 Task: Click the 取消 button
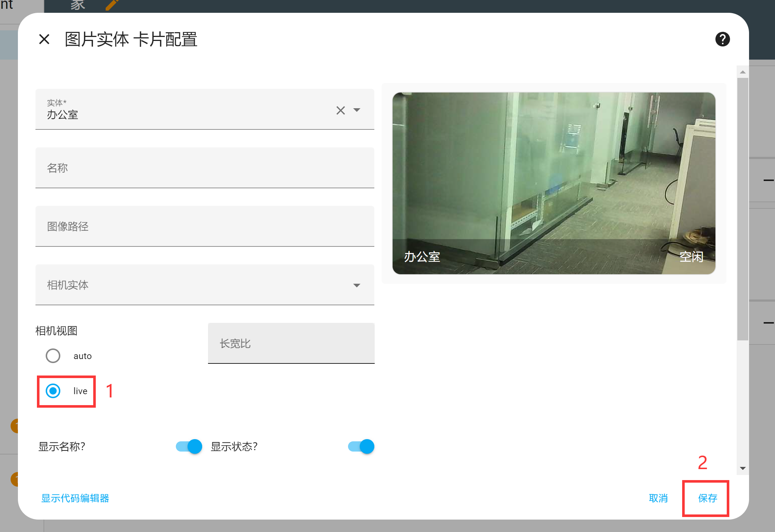(x=658, y=498)
